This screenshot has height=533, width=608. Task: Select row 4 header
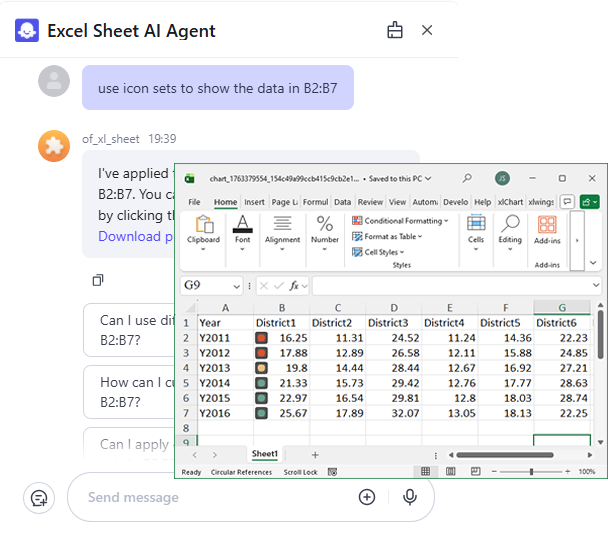tap(186, 368)
